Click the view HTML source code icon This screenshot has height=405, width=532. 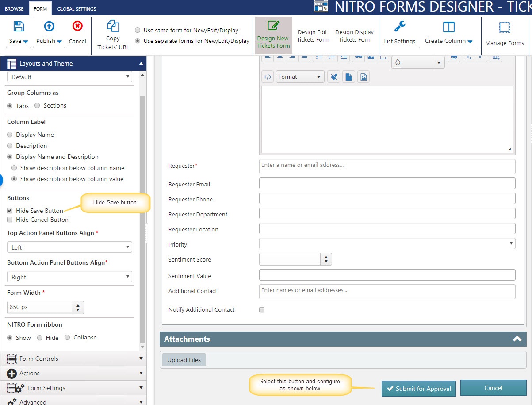point(268,77)
